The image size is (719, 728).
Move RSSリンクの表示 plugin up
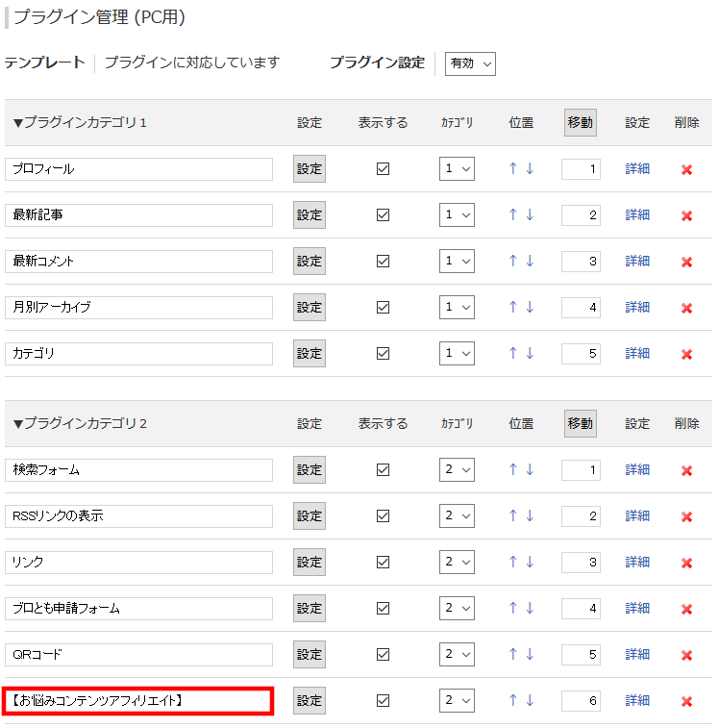512,515
